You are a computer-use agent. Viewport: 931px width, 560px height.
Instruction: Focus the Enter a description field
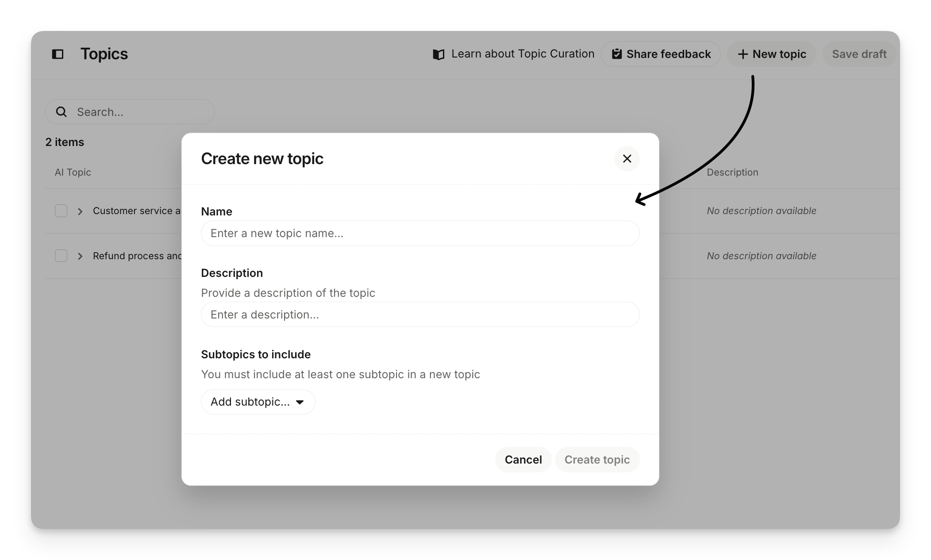420,315
